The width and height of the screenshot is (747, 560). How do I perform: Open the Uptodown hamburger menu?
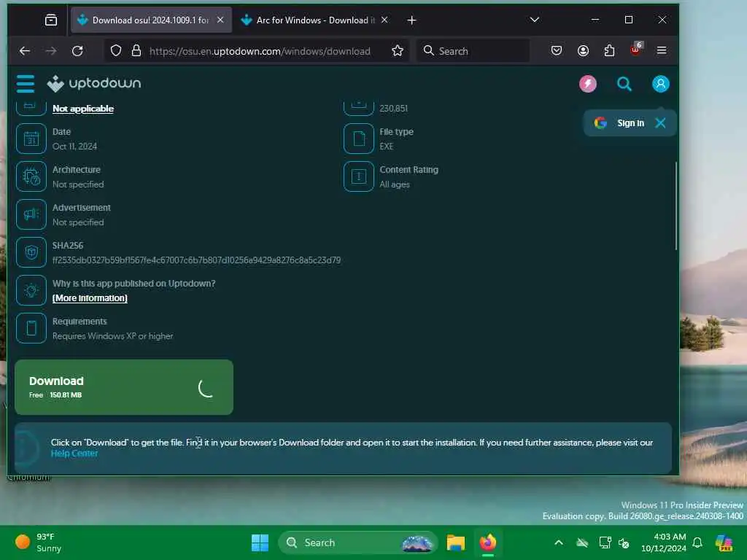(26, 84)
